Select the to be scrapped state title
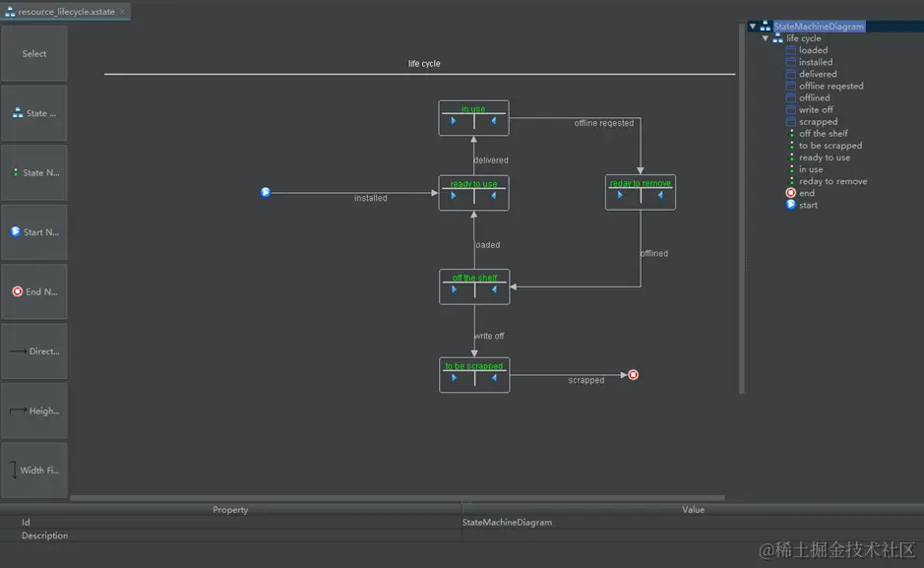924x568 pixels. [x=474, y=366]
